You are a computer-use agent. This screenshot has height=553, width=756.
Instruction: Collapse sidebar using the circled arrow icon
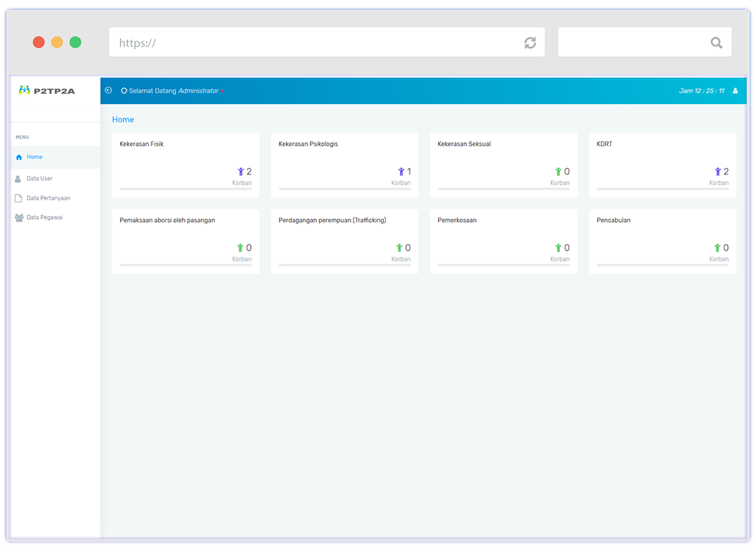(x=109, y=90)
